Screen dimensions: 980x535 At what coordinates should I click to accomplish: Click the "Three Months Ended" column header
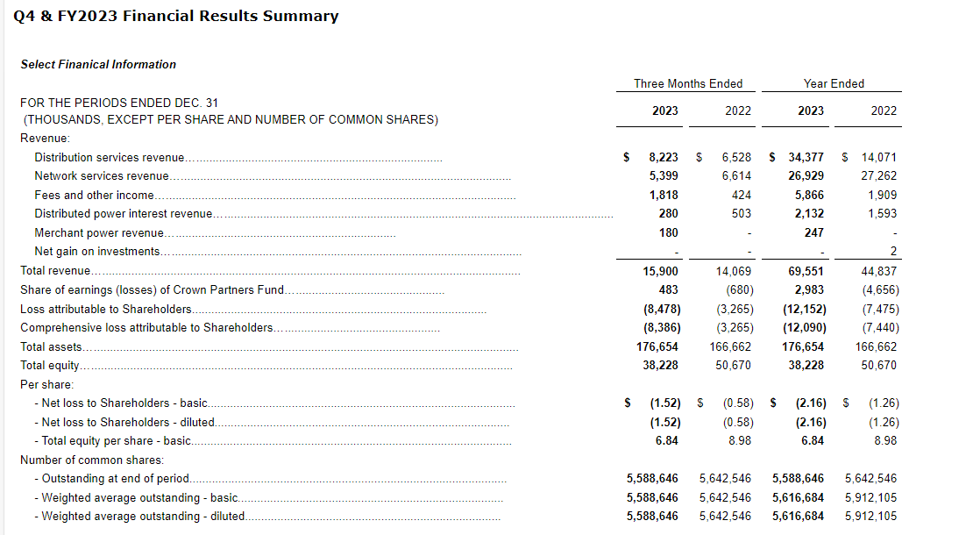pos(688,83)
